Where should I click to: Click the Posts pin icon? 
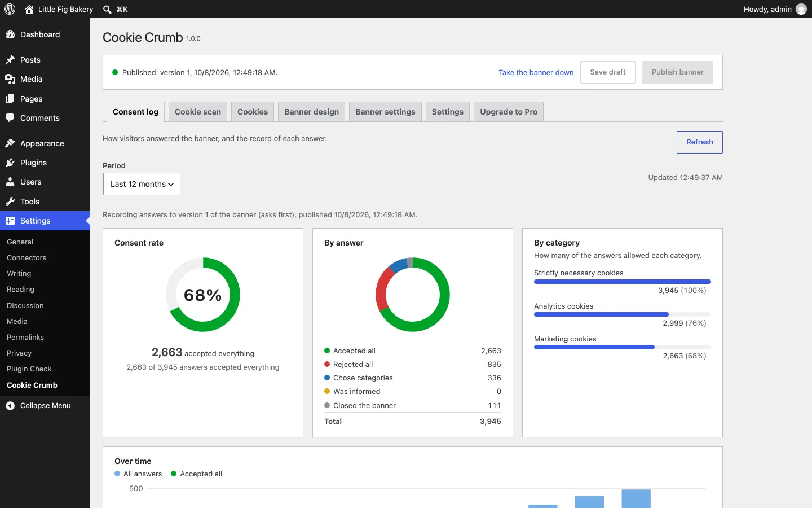coord(10,60)
